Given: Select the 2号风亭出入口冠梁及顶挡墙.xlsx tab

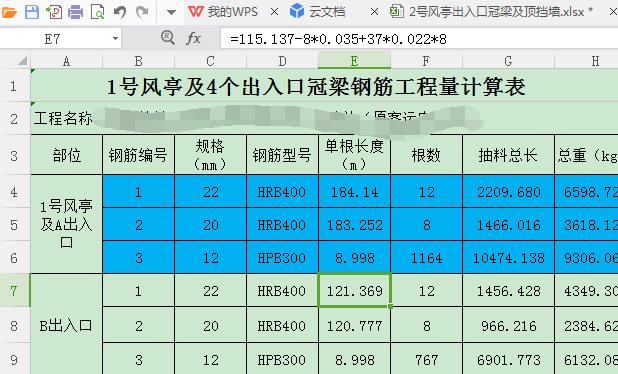Looking at the screenshot, I should (491, 12).
